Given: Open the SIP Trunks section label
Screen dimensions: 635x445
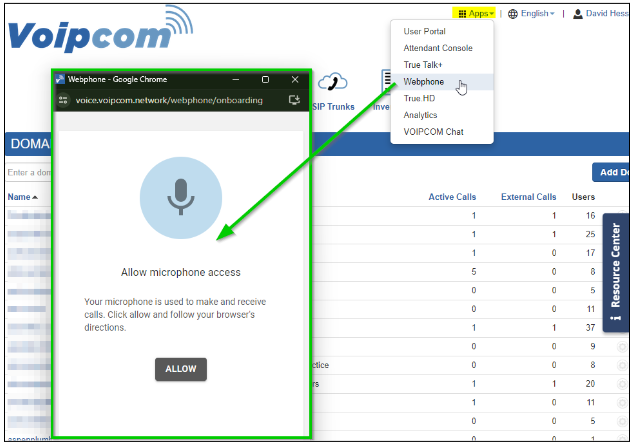Looking at the screenshot, I should coord(333,107).
